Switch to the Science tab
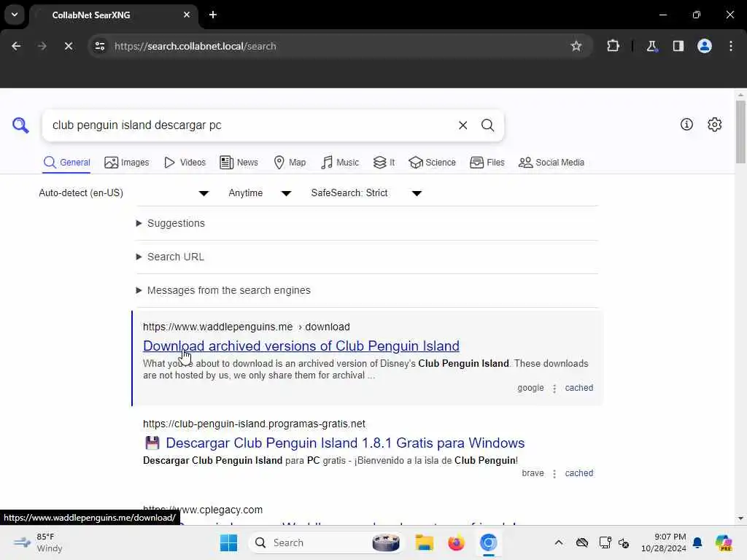The image size is (747, 560). [432, 163]
